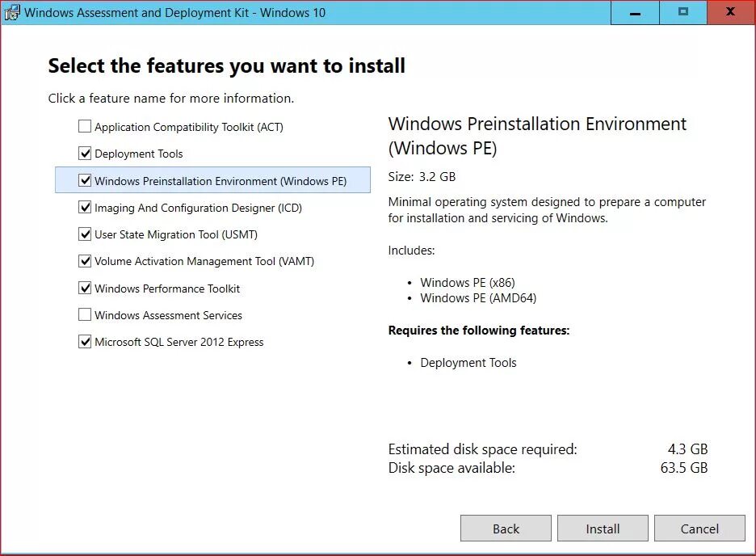Toggle the Imaging And Configuration Designer checkbox
Image resolution: width=756 pixels, height=556 pixels.
click(84, 208)
